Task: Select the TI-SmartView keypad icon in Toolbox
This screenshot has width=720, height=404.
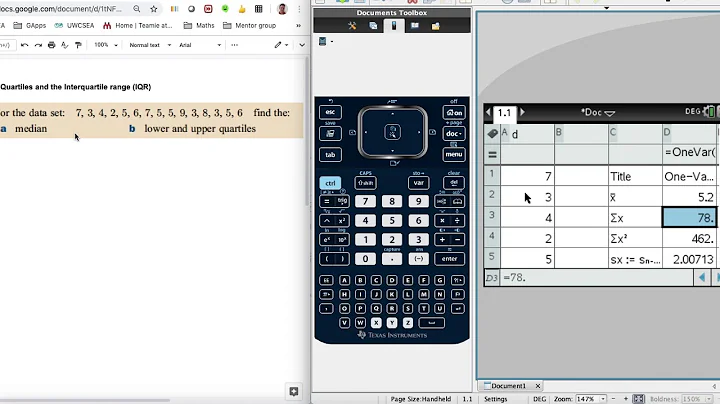Action: coord(394,26)
